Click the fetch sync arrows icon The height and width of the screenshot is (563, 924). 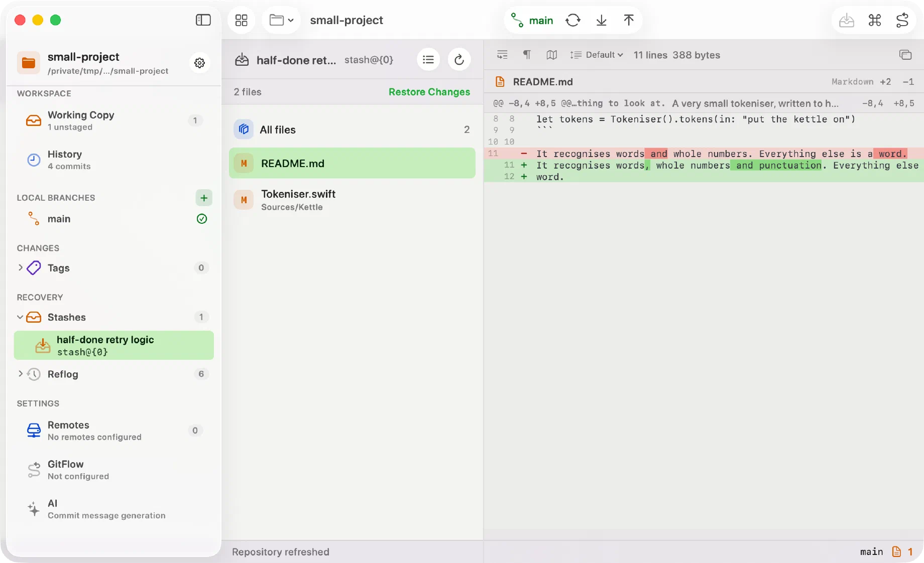pos(573,20)
